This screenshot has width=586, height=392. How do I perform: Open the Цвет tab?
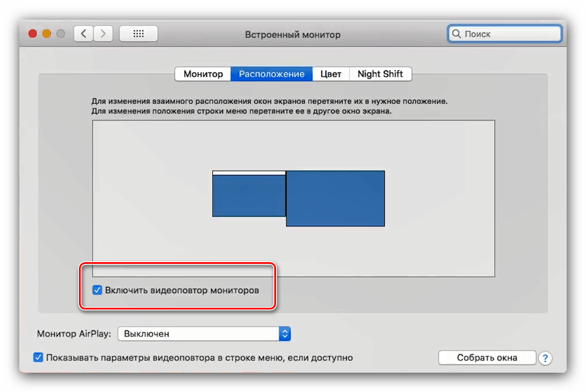(x=331, y=74)
